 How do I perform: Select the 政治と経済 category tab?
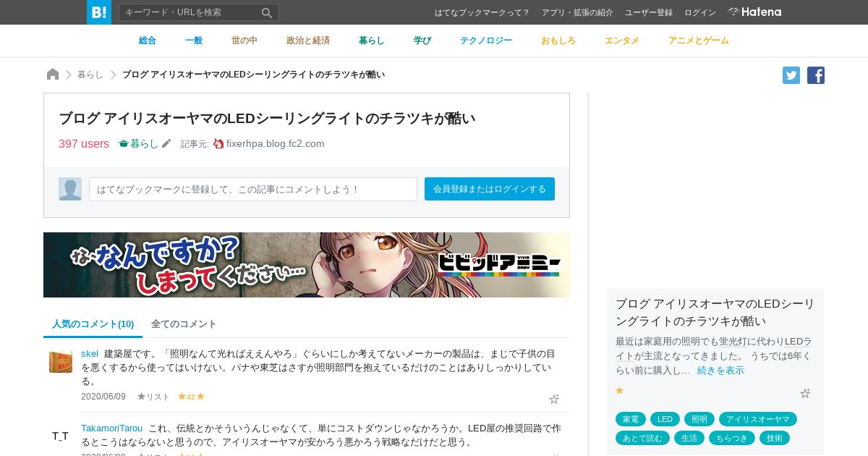point(308,41)
